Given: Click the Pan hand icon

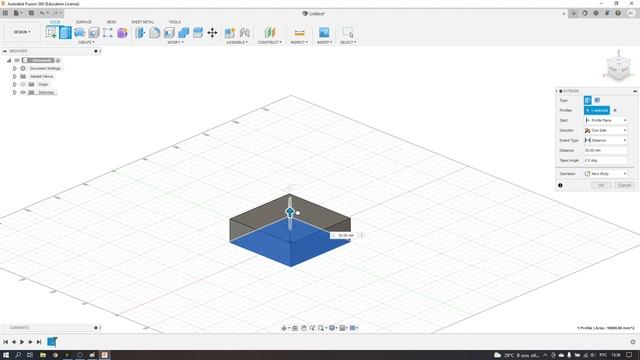Looking at the screenshot, I should (x=304, y=328).
